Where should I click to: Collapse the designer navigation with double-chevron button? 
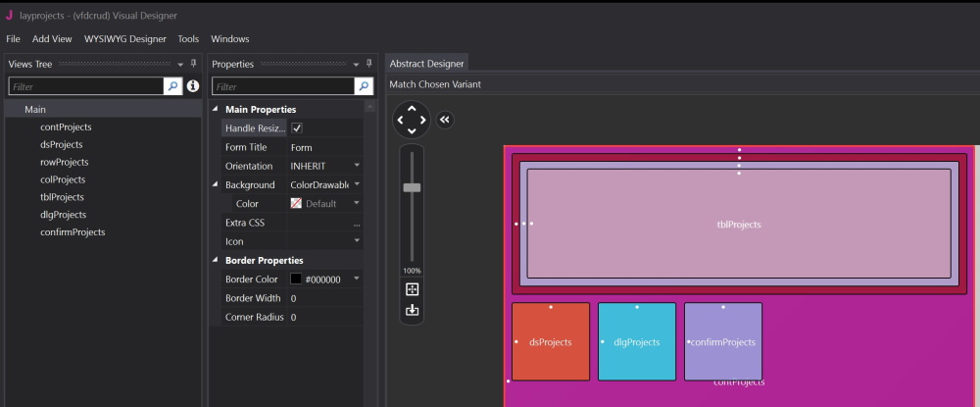[445, 120]
